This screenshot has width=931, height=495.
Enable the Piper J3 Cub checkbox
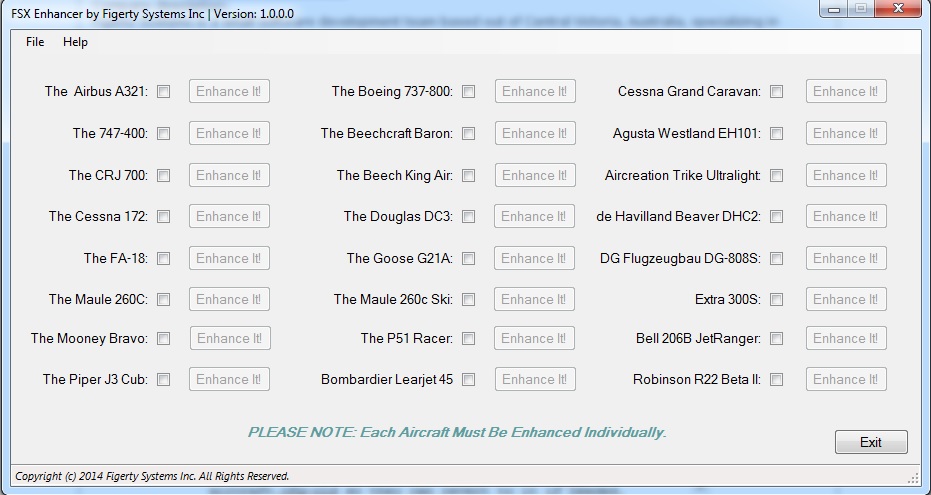point(163,379)
